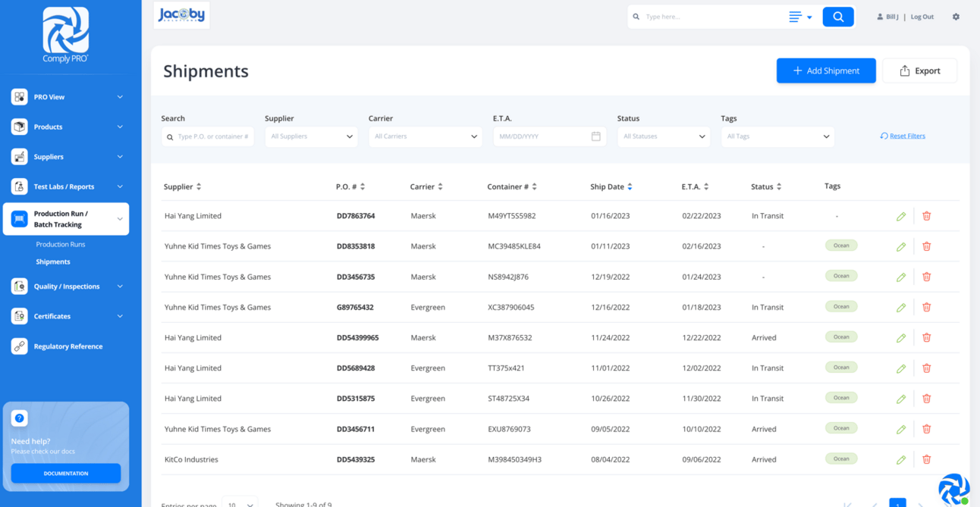The image size is (980, 507).
Task: Open the All Statuses dropdown
Action: coord(663,136)
